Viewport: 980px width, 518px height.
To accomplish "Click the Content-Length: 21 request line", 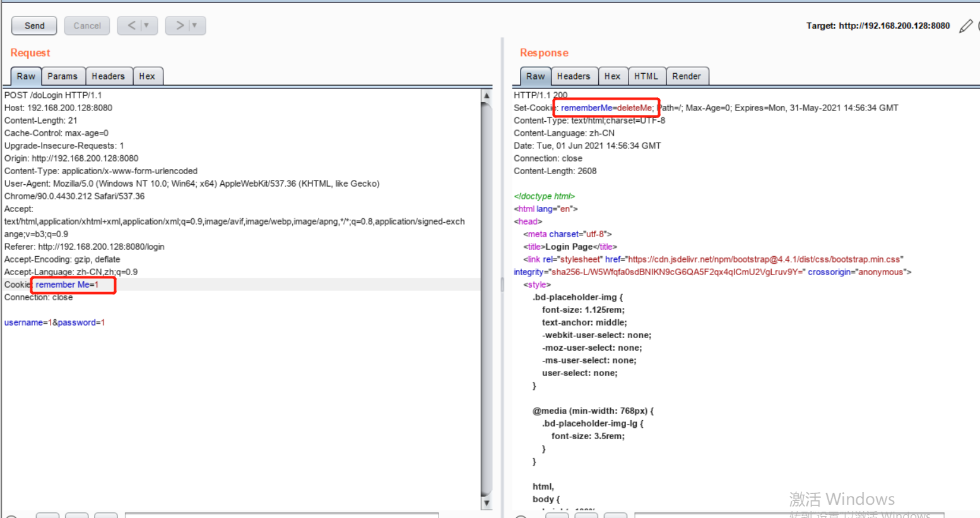I will pyautogui.click(x=40, y=121).
